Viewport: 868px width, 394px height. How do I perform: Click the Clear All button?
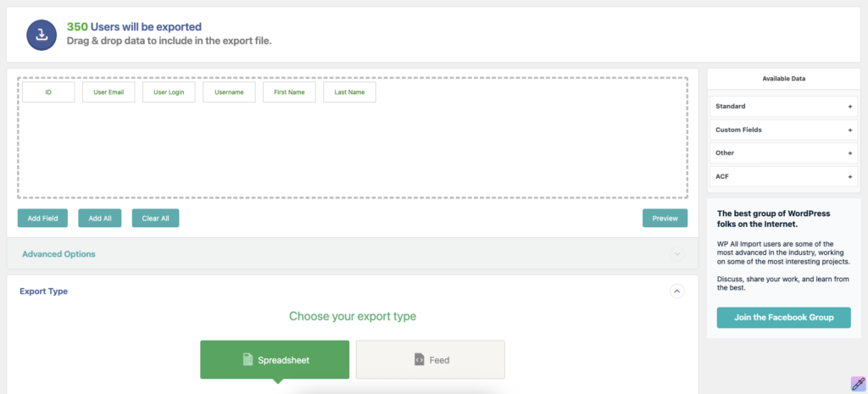(156, 218)
